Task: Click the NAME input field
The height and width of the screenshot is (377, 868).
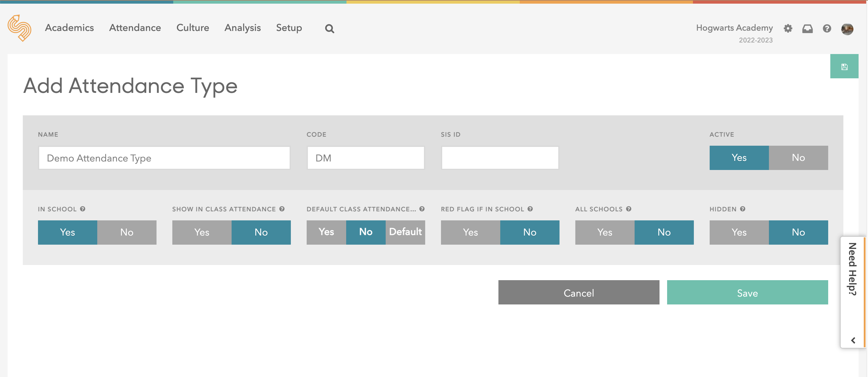Action: tap(164, 158)
